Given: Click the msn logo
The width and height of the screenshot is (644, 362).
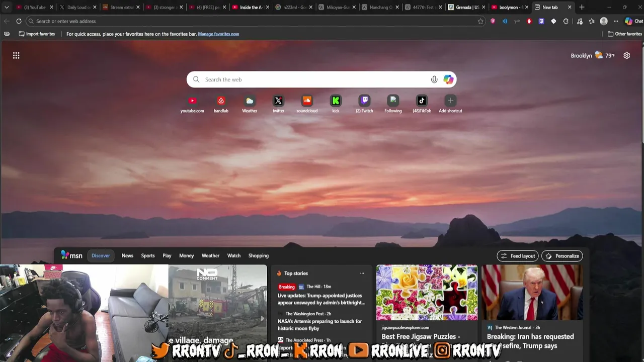Looking at the screenshot, I should pos(71,255).
